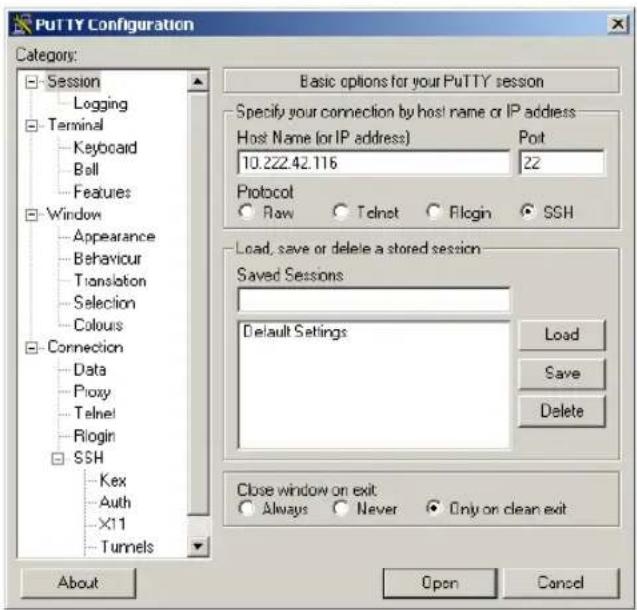Collapse the Terminal tree node
Screen dimensions: 637x610
coord(31,125)
